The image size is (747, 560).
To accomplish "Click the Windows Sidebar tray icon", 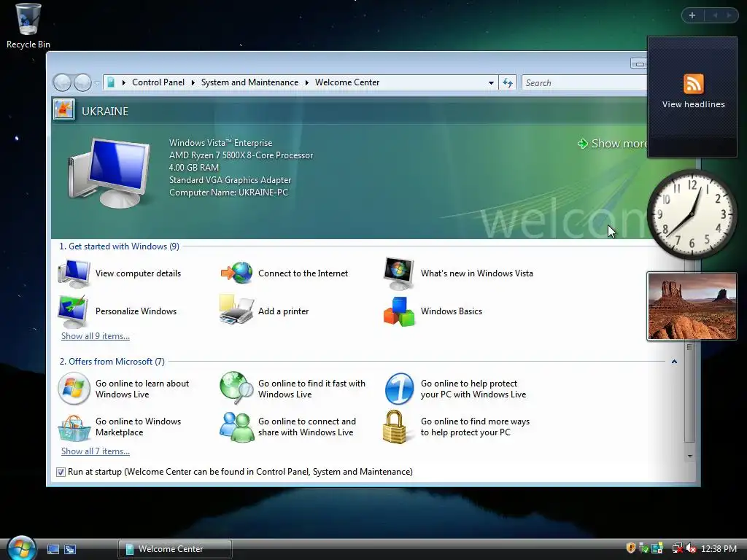I will (657, 548).
